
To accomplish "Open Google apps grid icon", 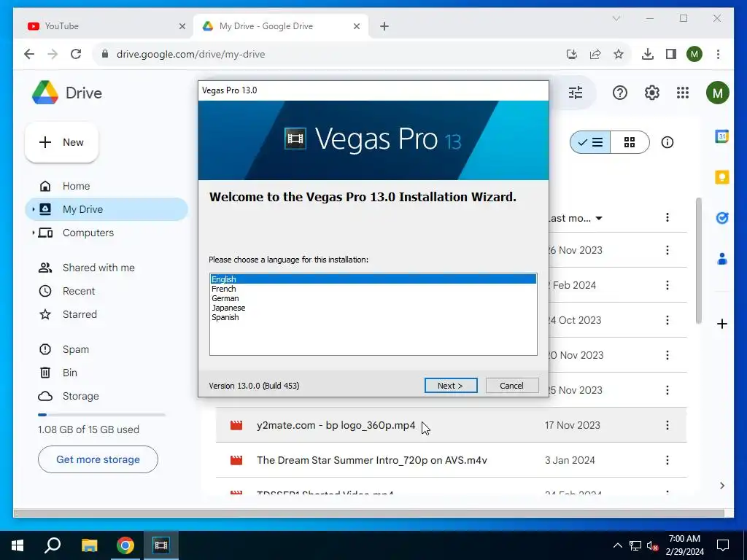I will point(683,93).
